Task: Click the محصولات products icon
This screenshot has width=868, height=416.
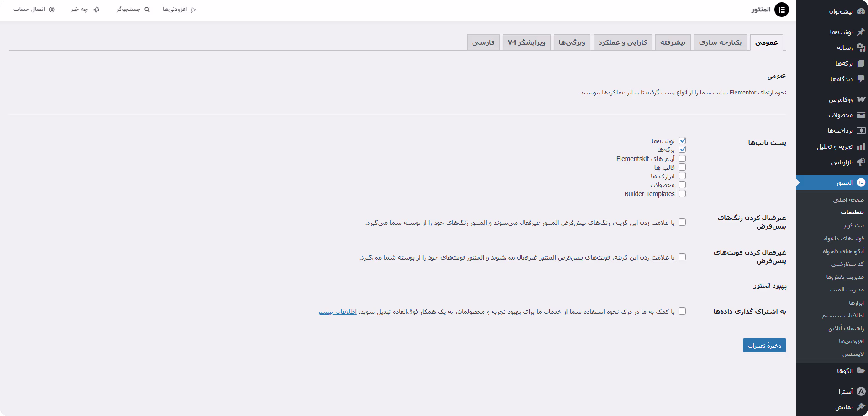Action: [x=861, y=115]
